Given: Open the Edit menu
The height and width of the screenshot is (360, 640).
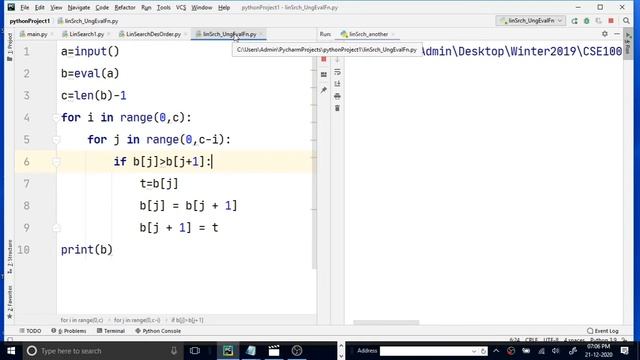Looking at the screenshot, I should tap(40, 7).
